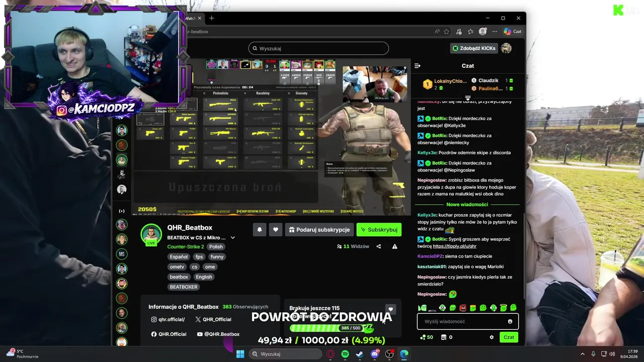Viewport: 644px width, 362px height.
Task: Open favorites collection icon in Edge toolbar
Action: [x=470, y=31]
